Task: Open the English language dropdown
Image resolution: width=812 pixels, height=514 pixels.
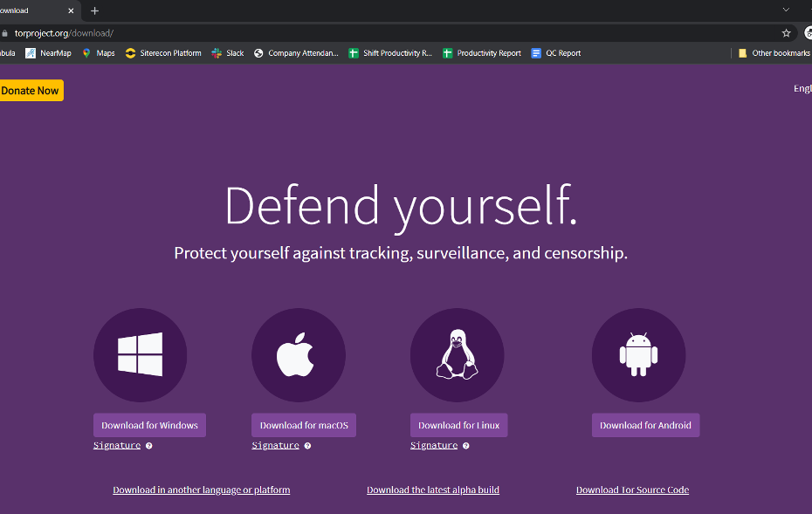Action: pyautogui.click(x=802, y=88)
